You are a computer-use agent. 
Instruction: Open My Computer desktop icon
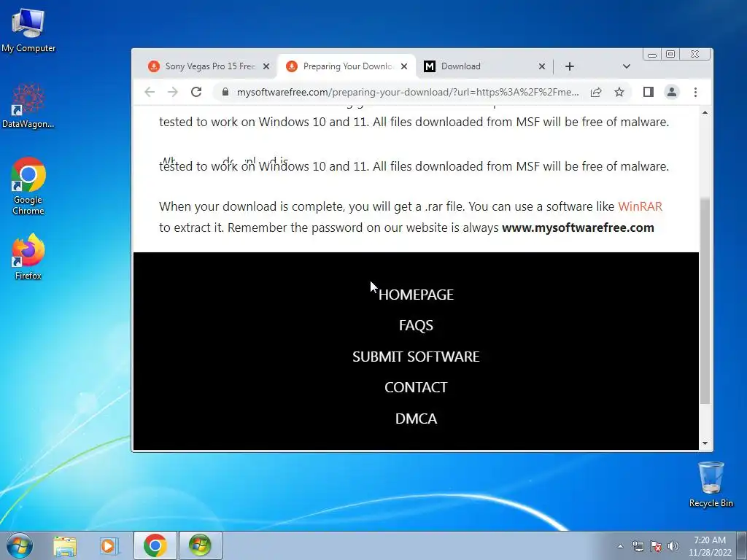28,30
